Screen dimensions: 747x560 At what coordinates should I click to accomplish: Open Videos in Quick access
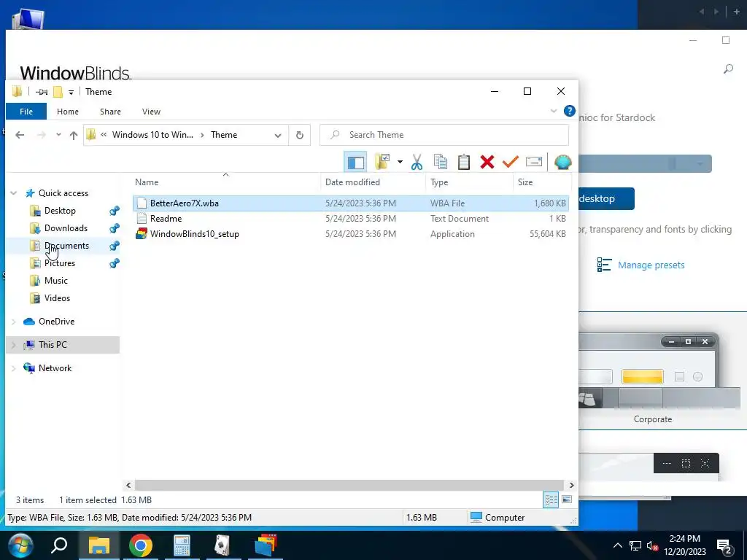click(x=57, y=298)
